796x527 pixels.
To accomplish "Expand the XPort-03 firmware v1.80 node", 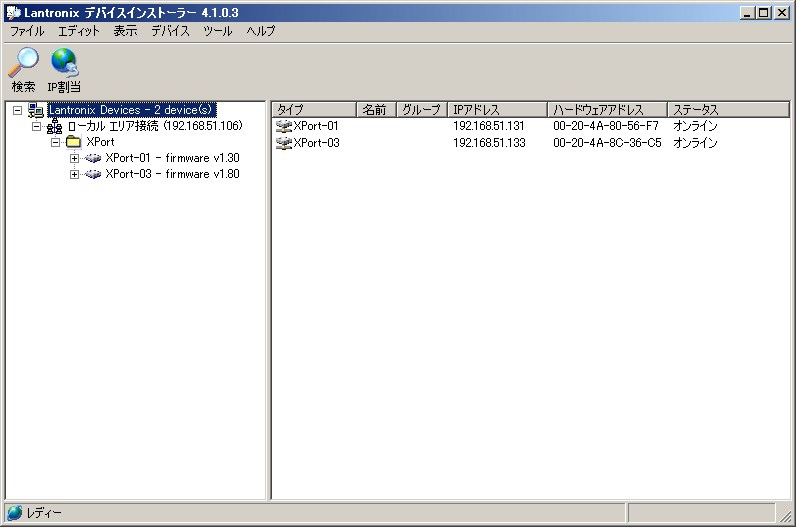I will pyautogui.click(x=75, y=174).
